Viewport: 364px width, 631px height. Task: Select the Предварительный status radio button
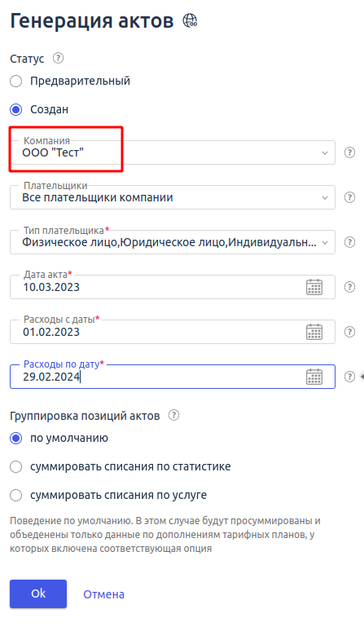16,81
